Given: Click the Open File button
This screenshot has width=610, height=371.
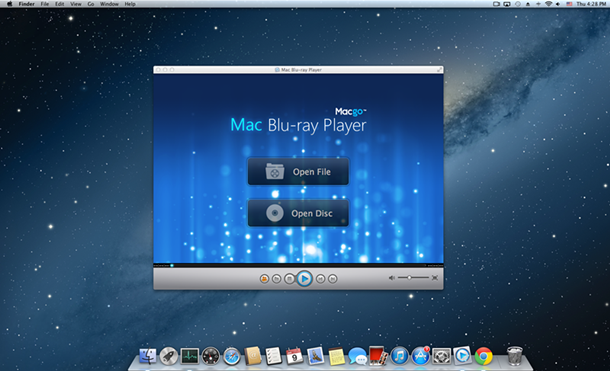Looking at the screenshot, I should [298, 172].
